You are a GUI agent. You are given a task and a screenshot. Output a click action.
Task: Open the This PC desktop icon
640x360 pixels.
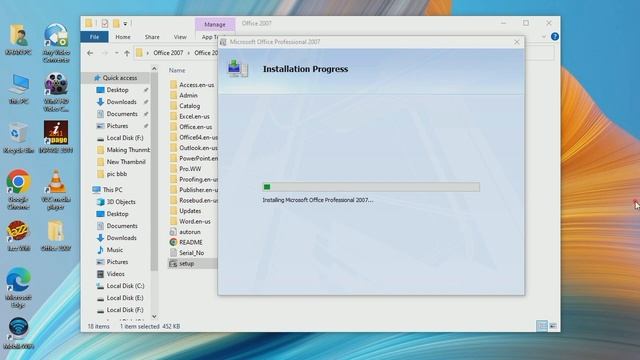(18, 89)
